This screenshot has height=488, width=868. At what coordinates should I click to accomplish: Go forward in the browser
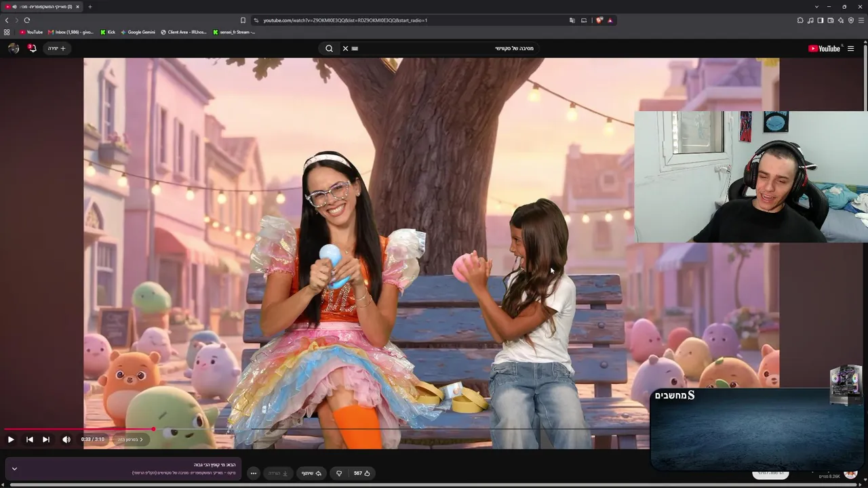(16, 20)
